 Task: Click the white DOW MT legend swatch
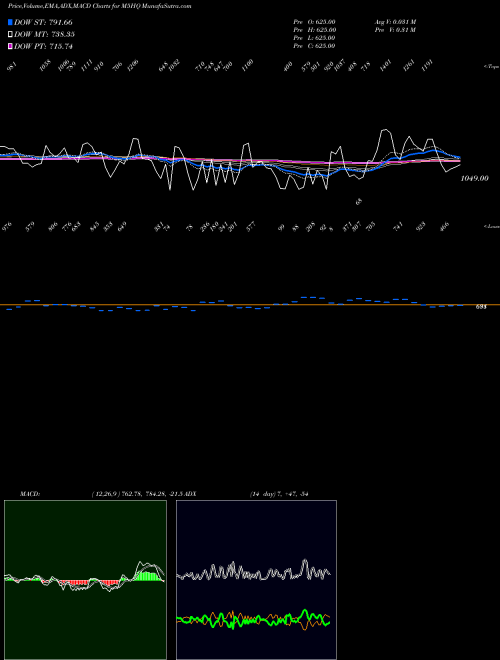pyautogui.click(x=11, y=34)
